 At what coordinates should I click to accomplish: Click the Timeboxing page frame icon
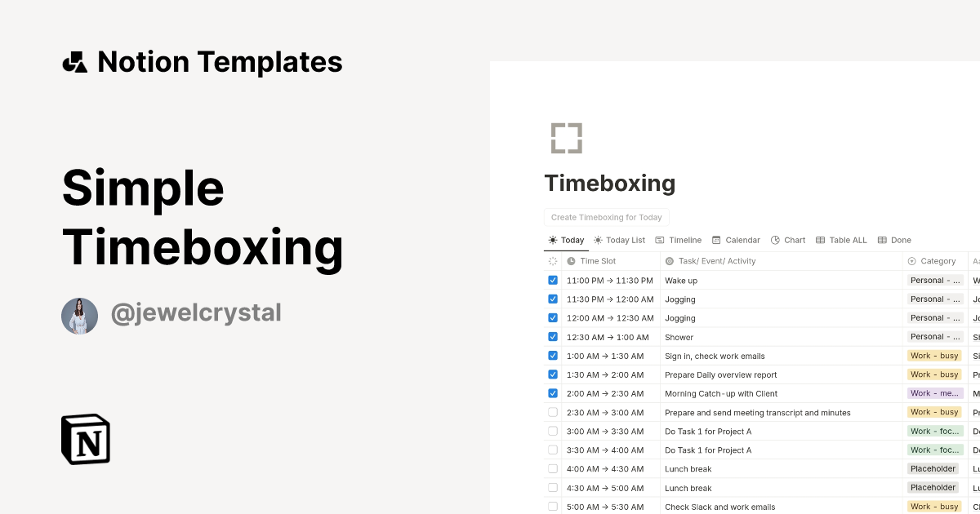pyautogui.click(x=566, y=137)
